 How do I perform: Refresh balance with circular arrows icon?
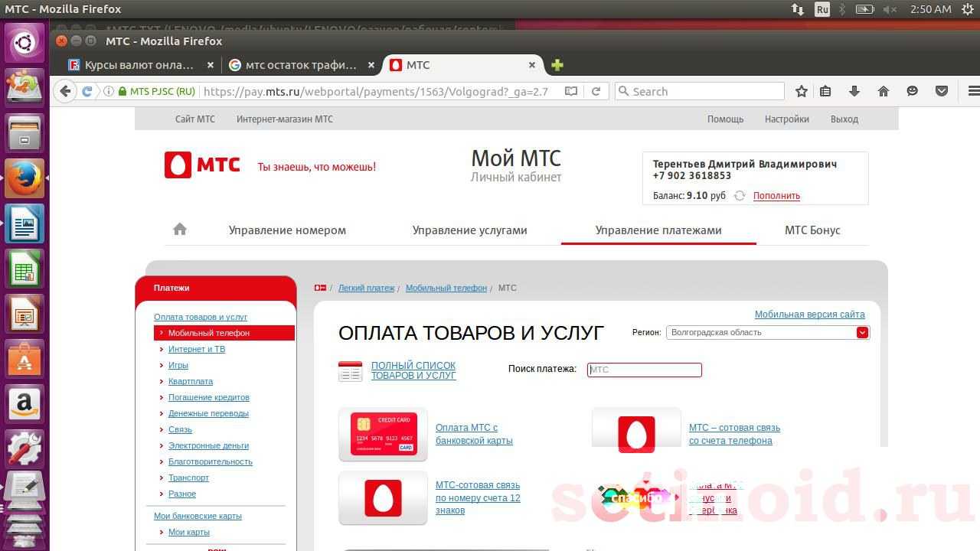click(x=740, y=196)
